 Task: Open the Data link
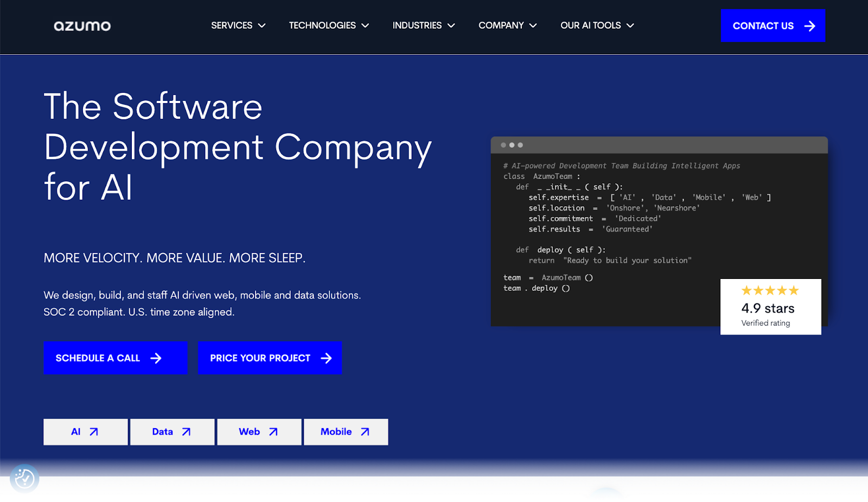pos(173,432)
